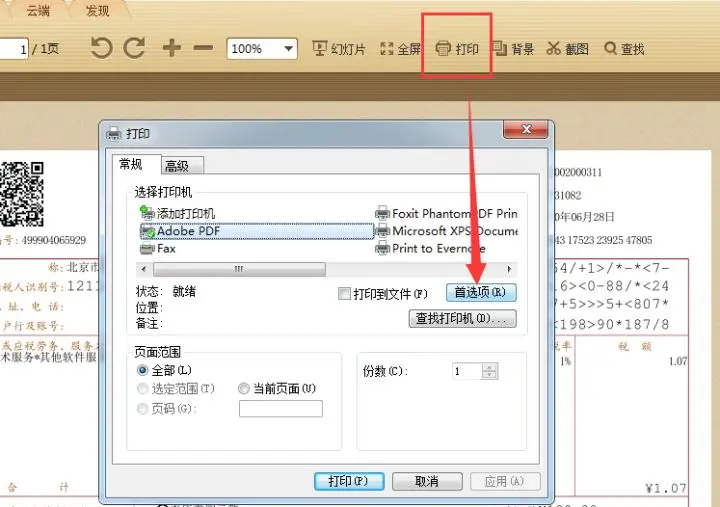720x507 pixels.
Task: Enable 打印到文件 checkbox
Action: (x=345, y=293)
